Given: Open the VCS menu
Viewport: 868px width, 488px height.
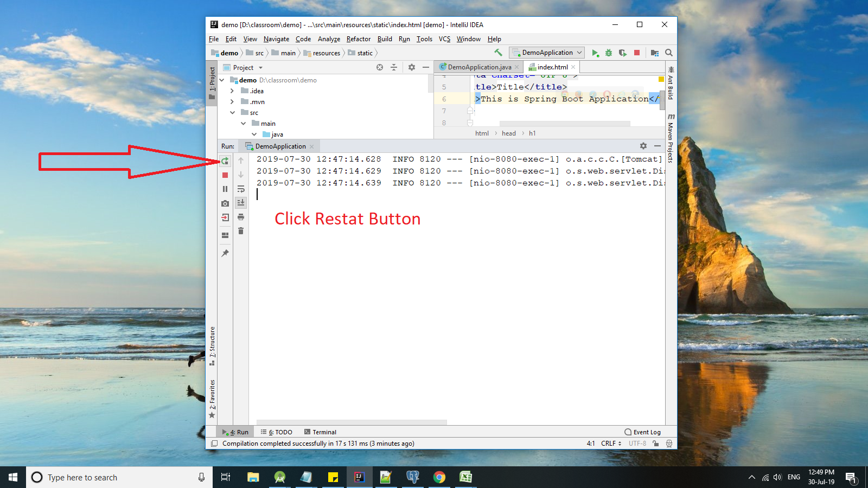Looking at the screenshot, I should (444, 39).
